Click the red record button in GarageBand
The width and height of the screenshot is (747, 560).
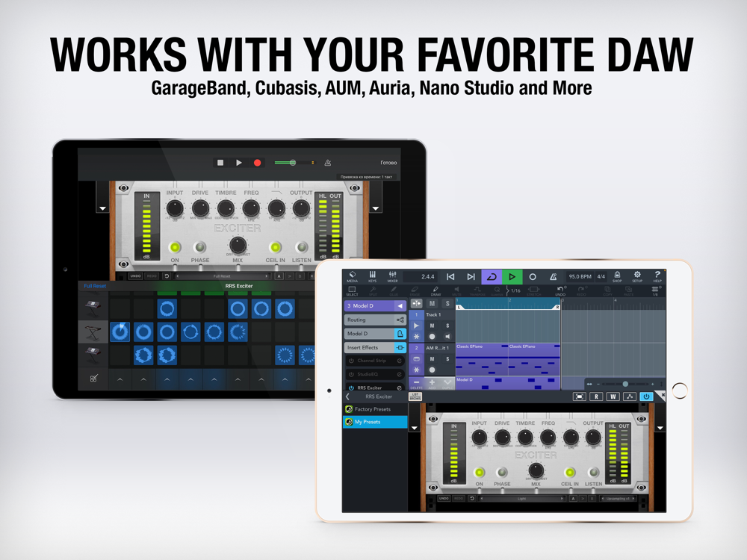257,162
